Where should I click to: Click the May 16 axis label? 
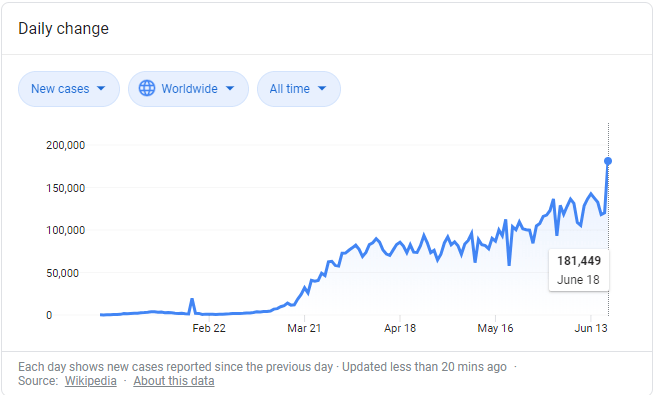pos(495,328)
